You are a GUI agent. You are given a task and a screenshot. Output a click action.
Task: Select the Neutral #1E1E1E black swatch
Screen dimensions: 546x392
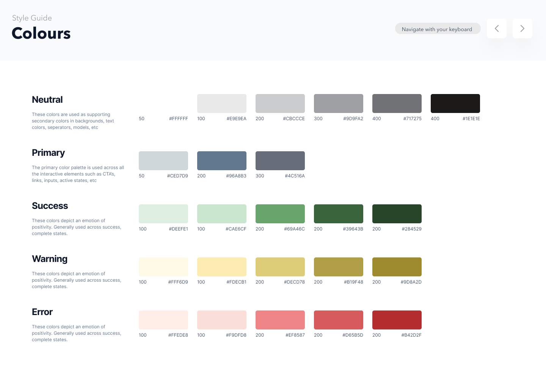click(455, 103)
